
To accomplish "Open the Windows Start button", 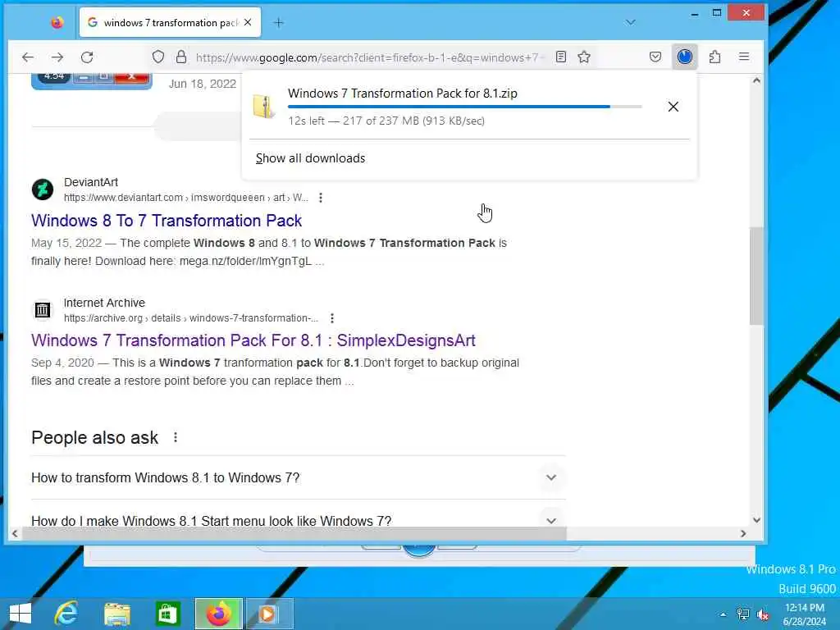I will (21, 614).
